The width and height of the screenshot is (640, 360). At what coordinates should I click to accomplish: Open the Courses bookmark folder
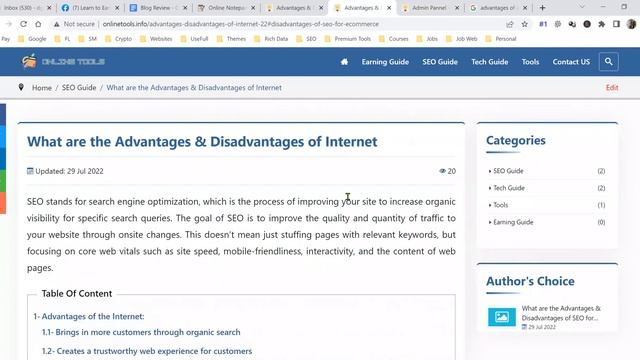pos(394,39)
